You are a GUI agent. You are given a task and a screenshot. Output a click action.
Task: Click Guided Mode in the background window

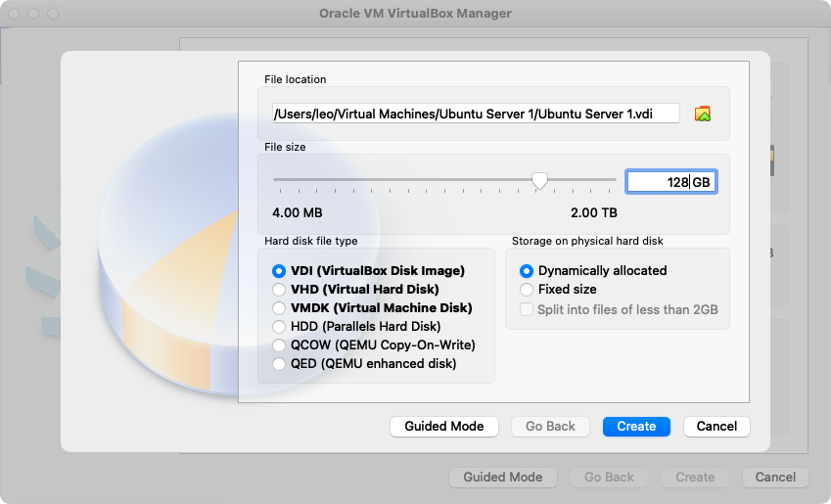502,478
